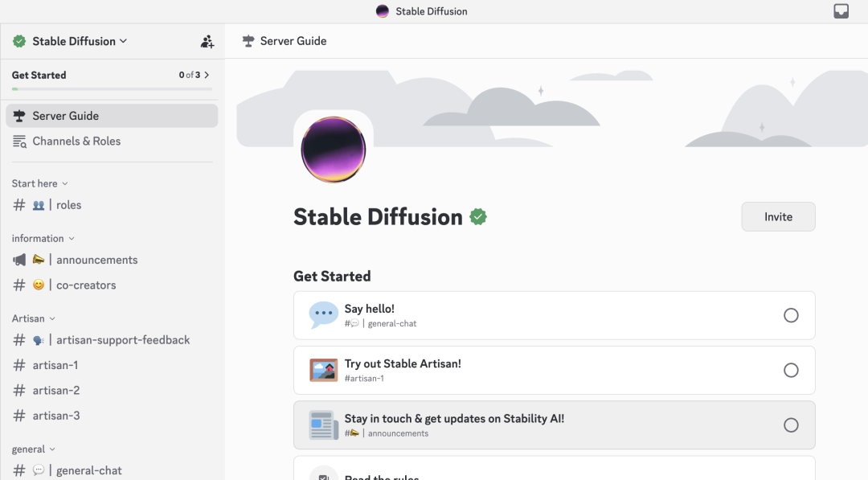Collapse the Start here category

point(39,183)
